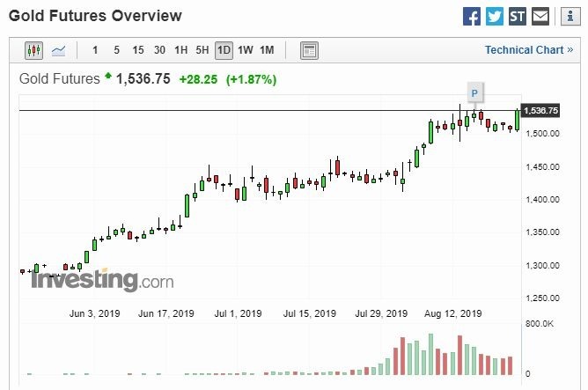The width and height of the screenshot is (588, 390).
Task: Click the Jul 15, 2019 date label
Action: pos(309,313)
